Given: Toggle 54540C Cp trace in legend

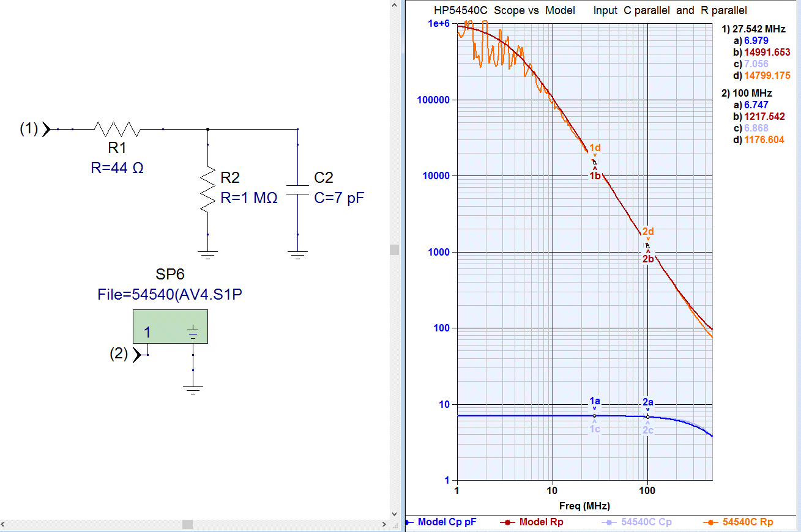Looking at the screenshot, I should pos(636,522).
